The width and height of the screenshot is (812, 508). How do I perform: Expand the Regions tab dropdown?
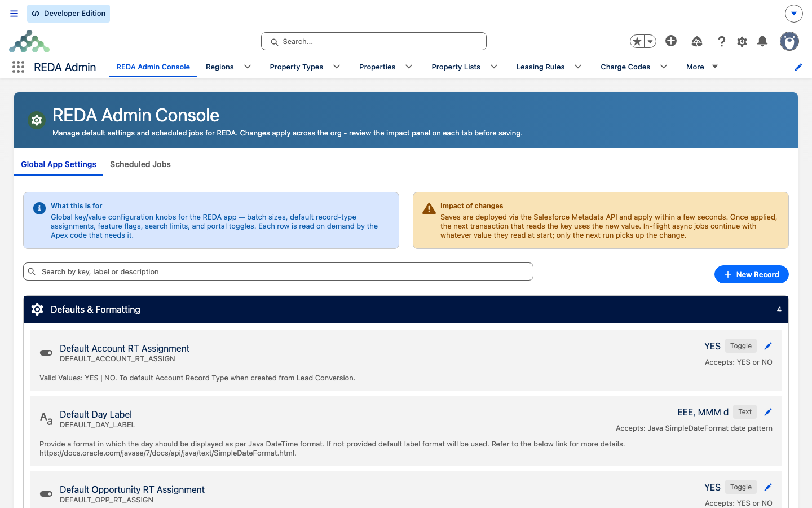(248, 67)
